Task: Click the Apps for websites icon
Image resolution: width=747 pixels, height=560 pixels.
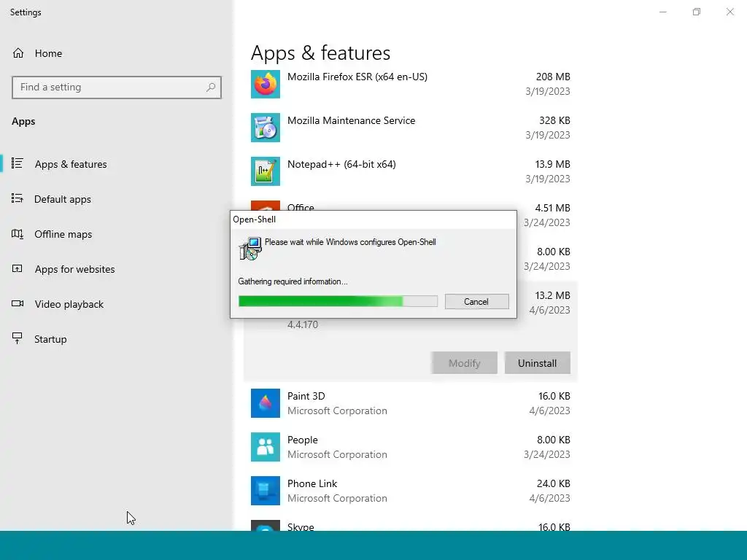Action: coord(18,268)
